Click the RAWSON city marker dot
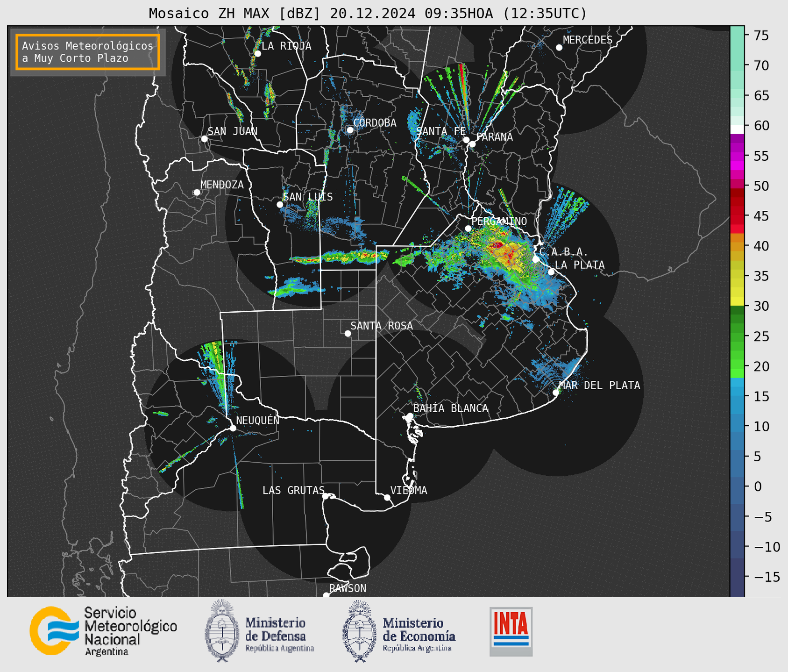Image resolution: width=788 pixels, height=672 pixels. [326, 595]
